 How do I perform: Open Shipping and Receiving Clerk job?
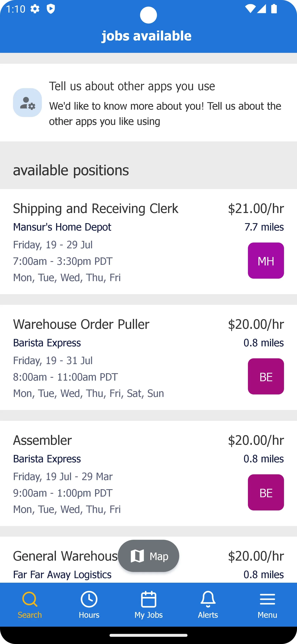pos(96,208)
